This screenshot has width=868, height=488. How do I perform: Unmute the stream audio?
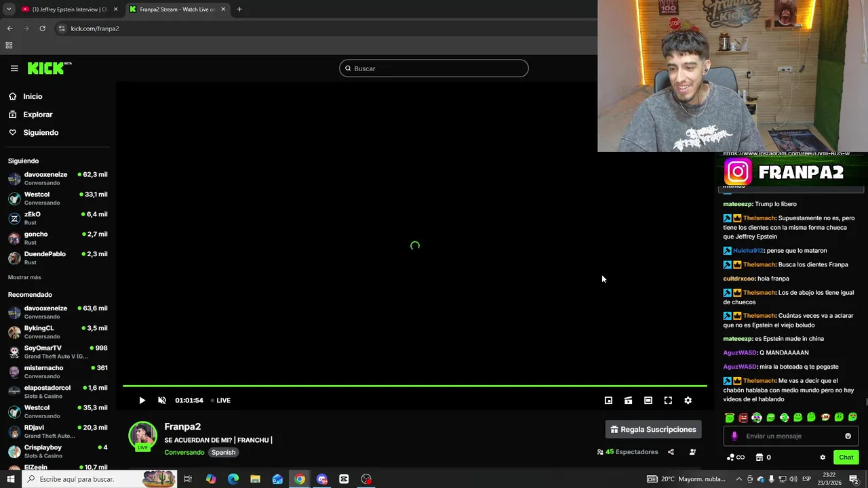click(x=162, y=401)
